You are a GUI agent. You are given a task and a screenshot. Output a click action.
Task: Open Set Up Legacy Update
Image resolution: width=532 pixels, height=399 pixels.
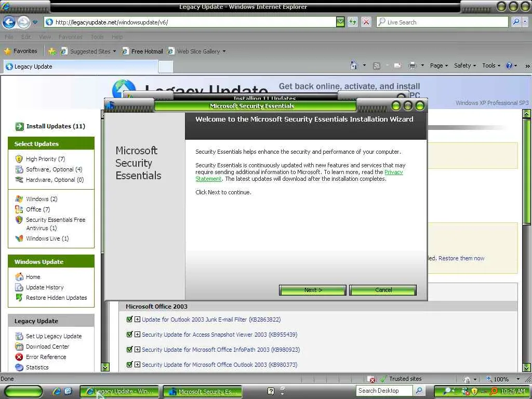coord(54,336)
